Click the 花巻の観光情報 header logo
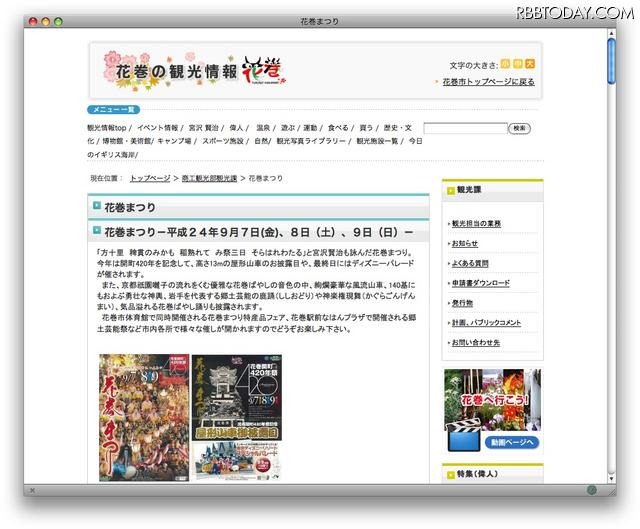 (195, 70)
